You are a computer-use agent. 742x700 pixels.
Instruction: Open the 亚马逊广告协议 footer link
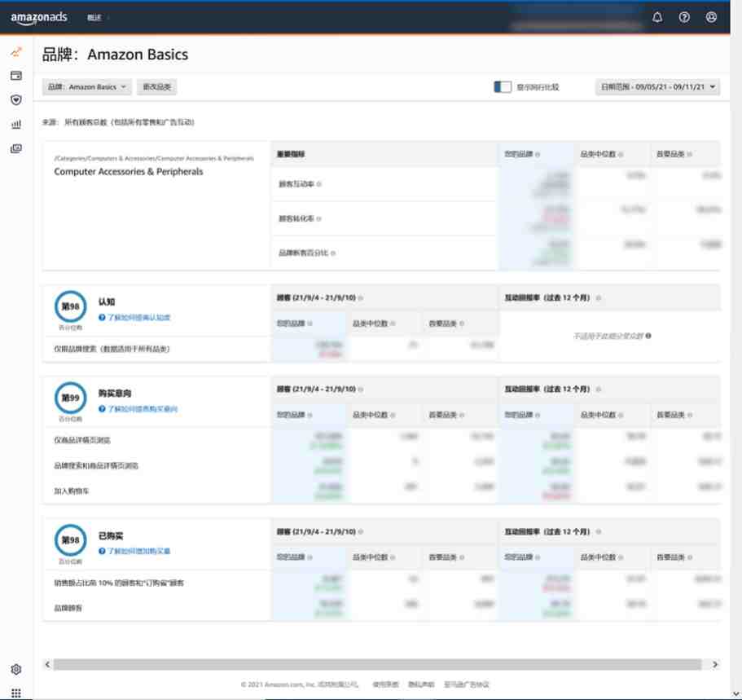(x=466, y=685)
